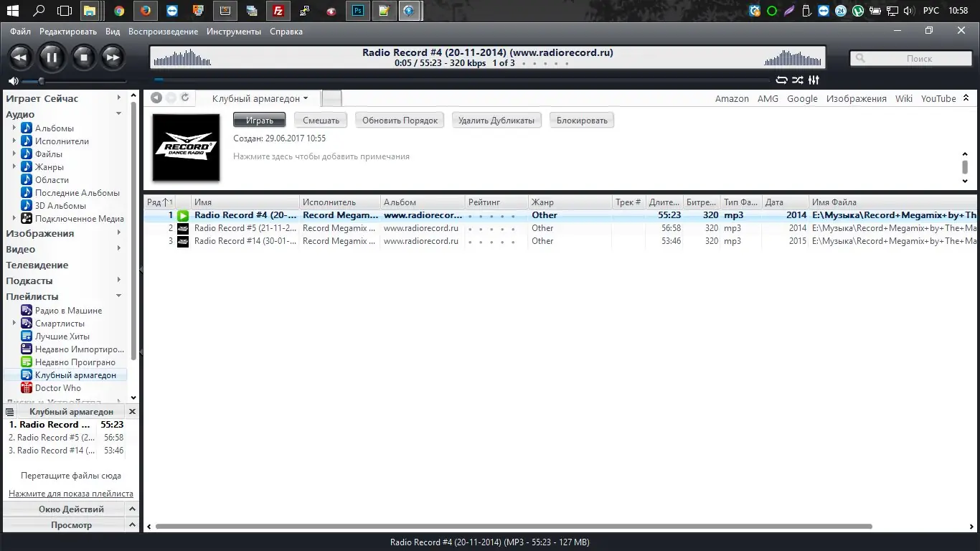
Task: Skip back to the previous track
Action: (x=20, y=57)
